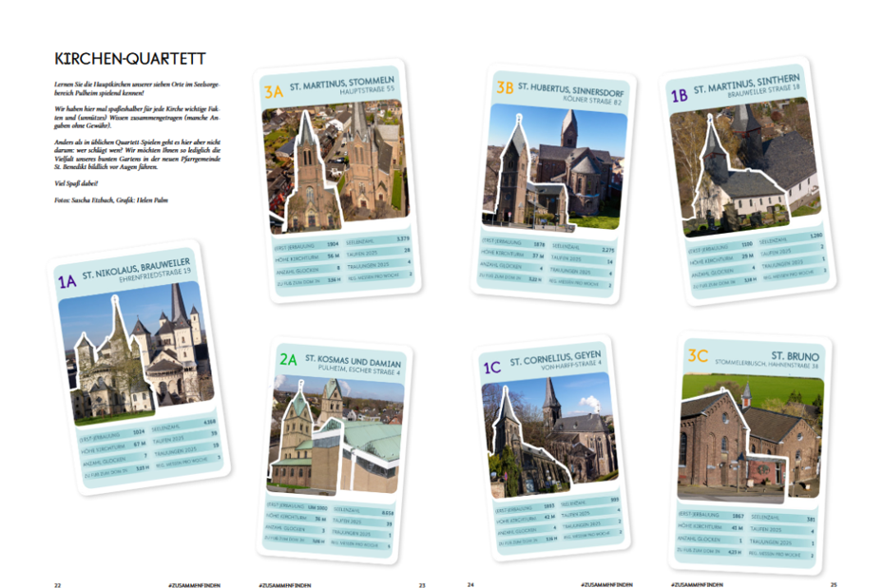Click the paragraph starting "Anders als in üblichen"
Screen dimensions: 883x588
[137, 154]
